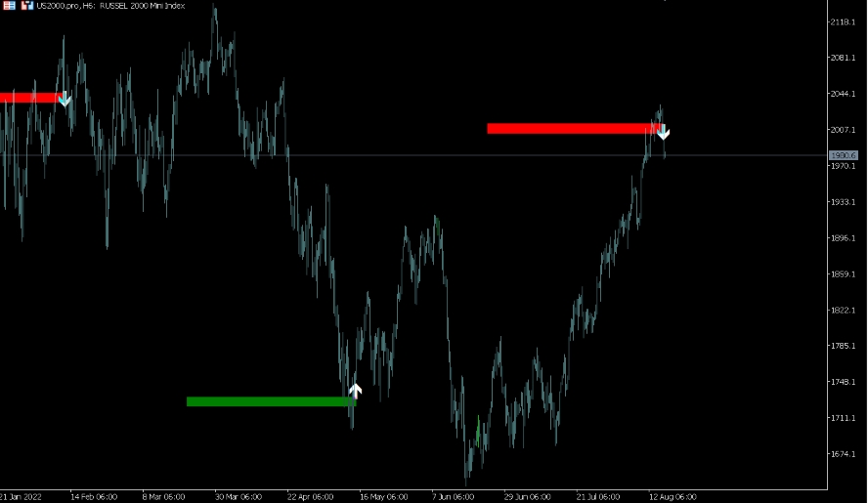
Task: Click the 12 Aug 06:00 time label
Action: [673, 497]
